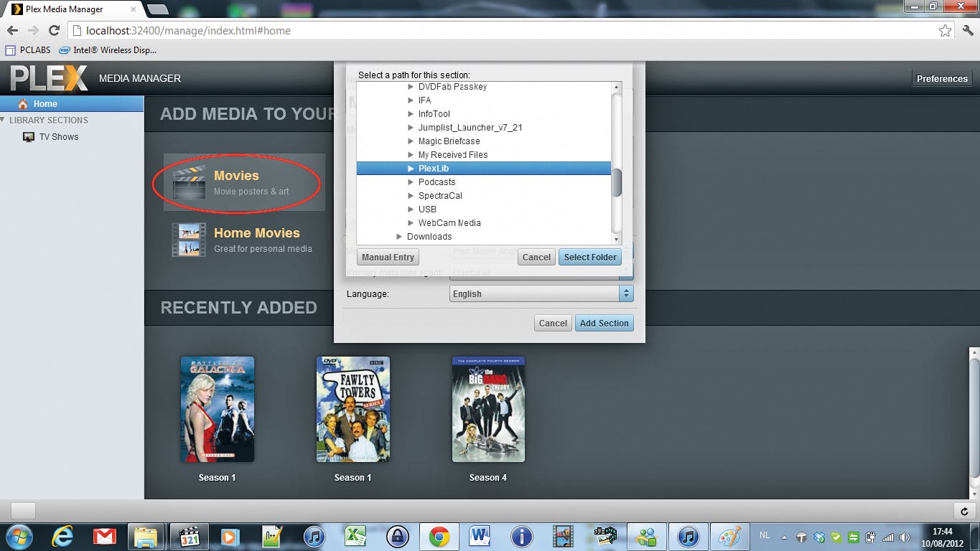Open the Intel Wireless Disp bookmark

[x=108, y=50]
